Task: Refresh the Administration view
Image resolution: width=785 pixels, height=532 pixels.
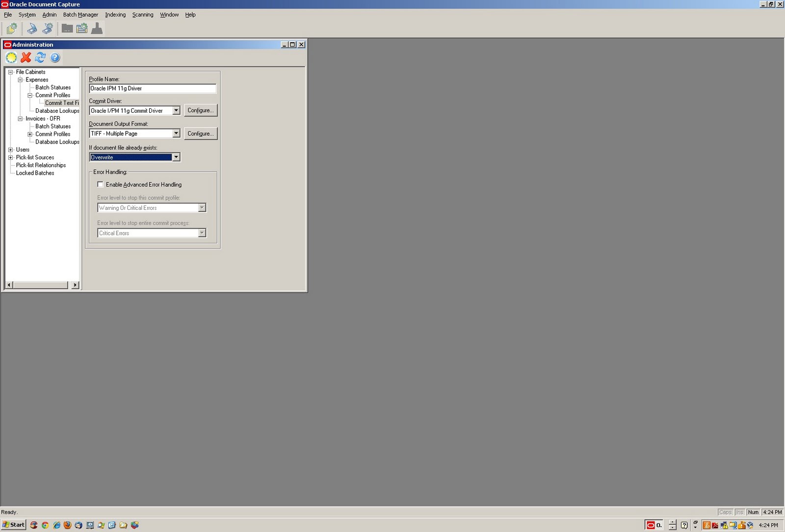Action: click(40, 57)
